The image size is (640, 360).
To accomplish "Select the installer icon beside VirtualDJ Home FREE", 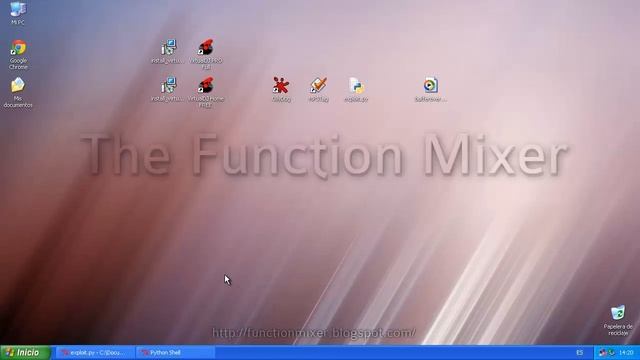I will click(x=168, y=89).
